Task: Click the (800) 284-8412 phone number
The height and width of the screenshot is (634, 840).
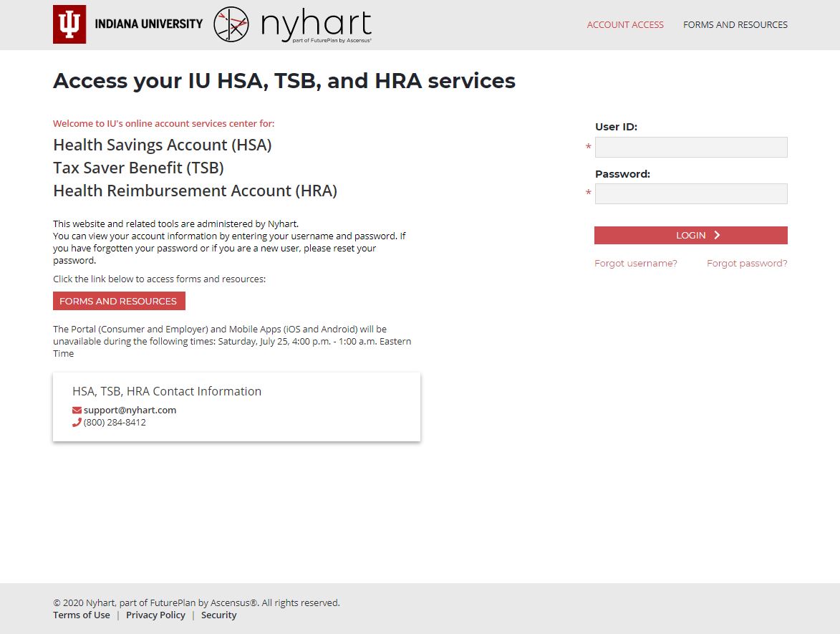Action: tap(115, 423)
